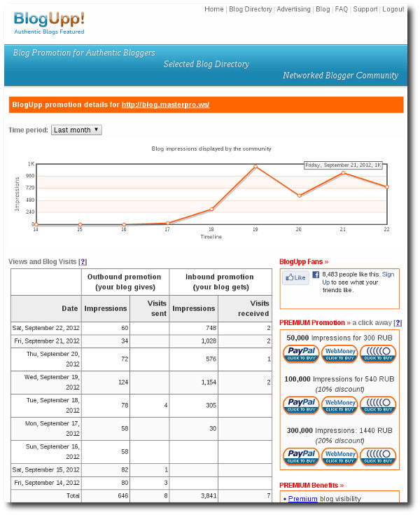Click the '1,154' inbound impressions cell

[194, 383]
